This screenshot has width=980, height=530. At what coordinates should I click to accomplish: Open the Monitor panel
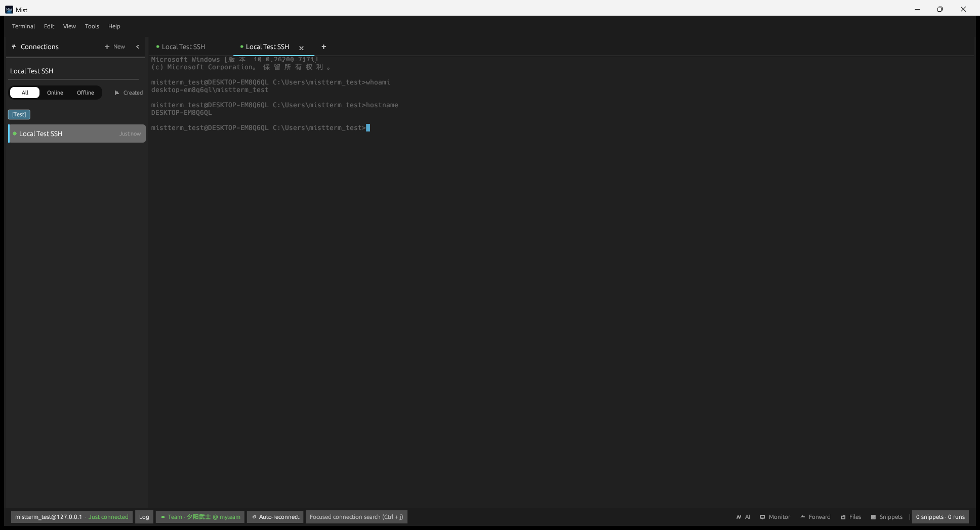click(x=775, y=517)
